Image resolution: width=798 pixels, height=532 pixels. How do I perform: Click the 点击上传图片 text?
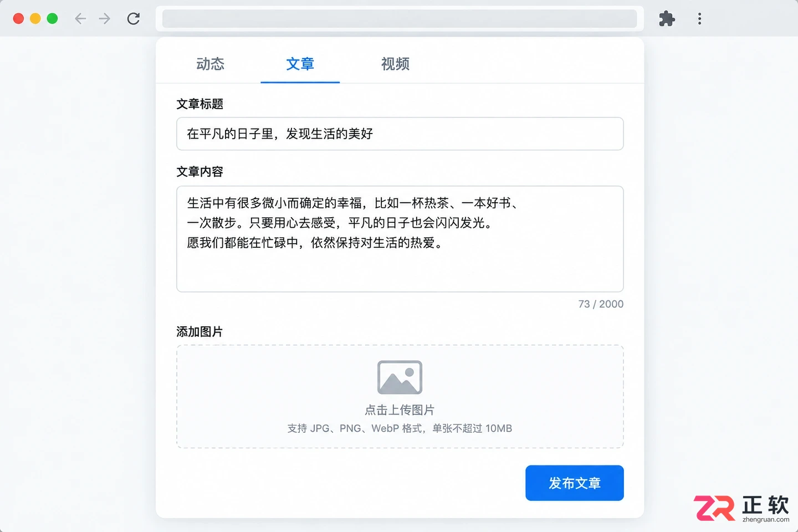pyautogui.click(x=400, y=410)
